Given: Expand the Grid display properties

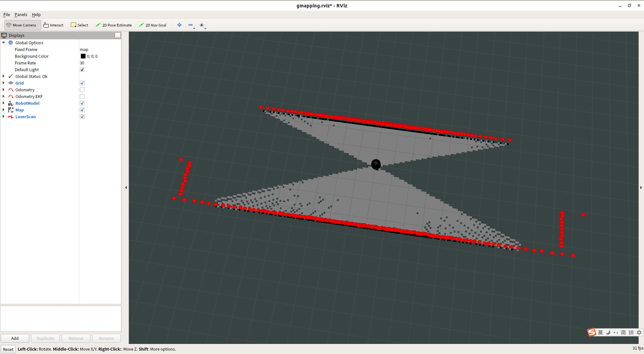Looking at the screenshot, I should (4, 83).
